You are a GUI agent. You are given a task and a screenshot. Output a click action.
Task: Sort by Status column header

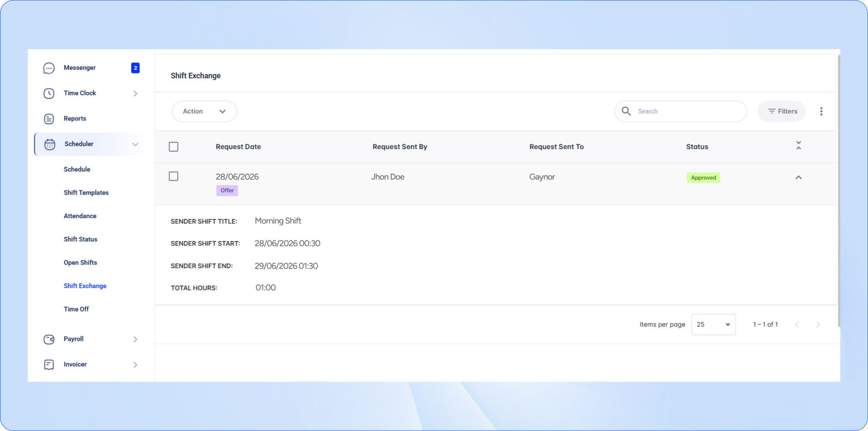tap(697, 147)
